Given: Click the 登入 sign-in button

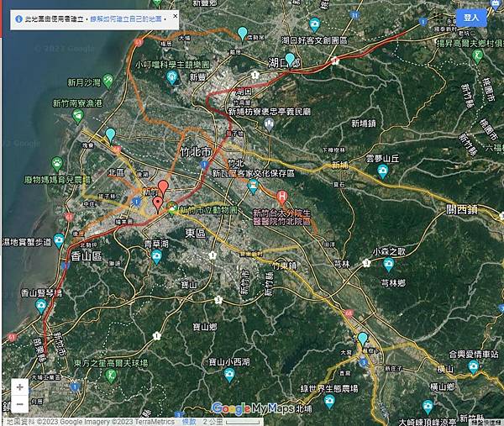Looking at the screenshot, I should (471, 18).
